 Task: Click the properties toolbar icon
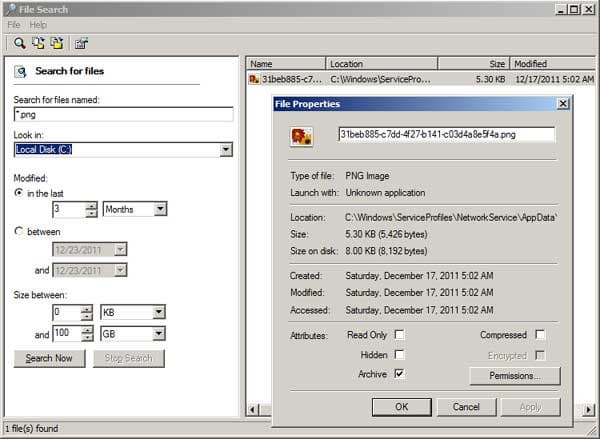coord(81,43)
